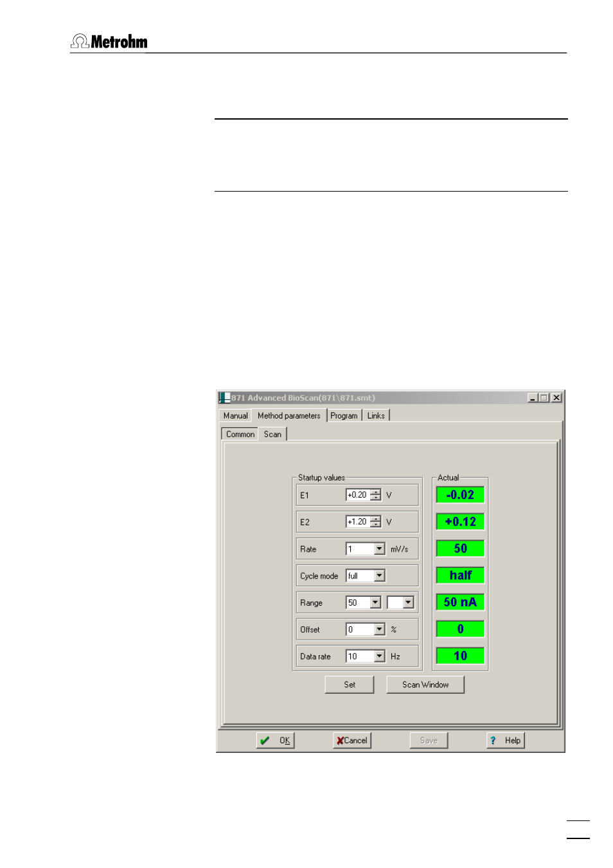Open the Range unit dropdown
The image size is (613, 868).
[x=408, y=602]
